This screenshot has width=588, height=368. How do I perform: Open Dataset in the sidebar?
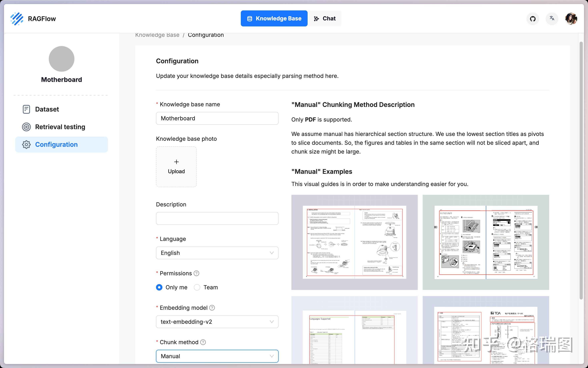click(x=61, y=109)
